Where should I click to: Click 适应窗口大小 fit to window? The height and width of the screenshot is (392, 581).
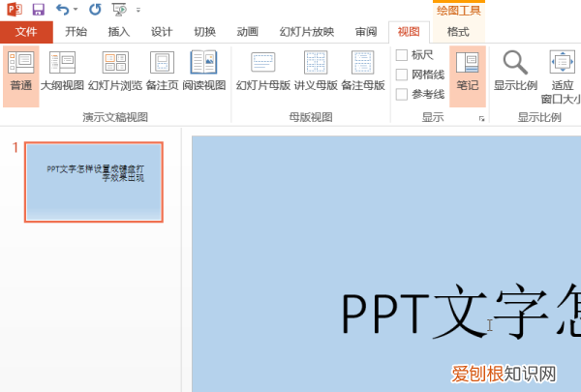[562, 76]
